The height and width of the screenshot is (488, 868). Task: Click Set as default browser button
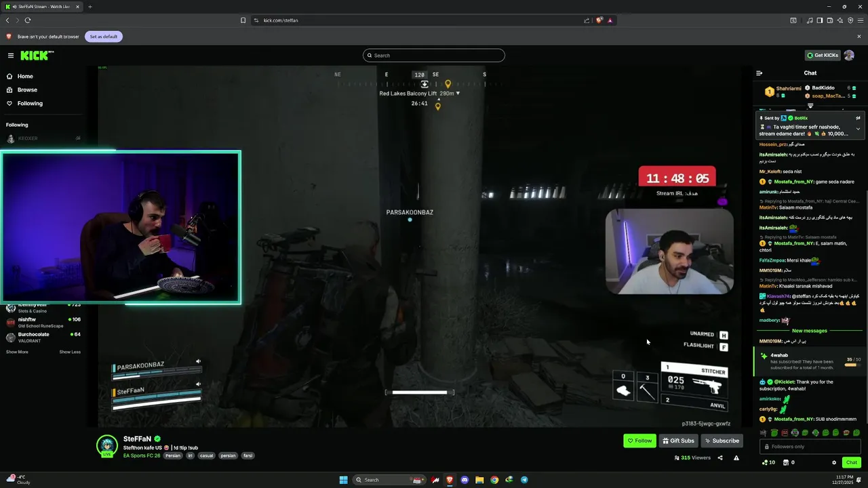click(104, 37)
